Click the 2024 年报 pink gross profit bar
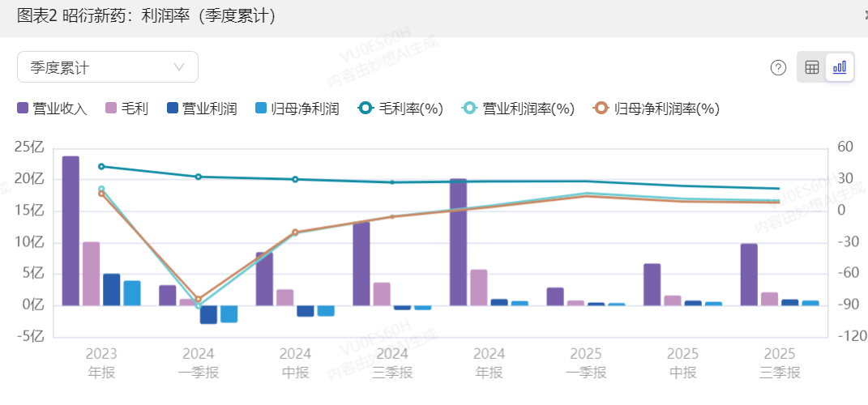868x405 pixels. click(478, 288)
